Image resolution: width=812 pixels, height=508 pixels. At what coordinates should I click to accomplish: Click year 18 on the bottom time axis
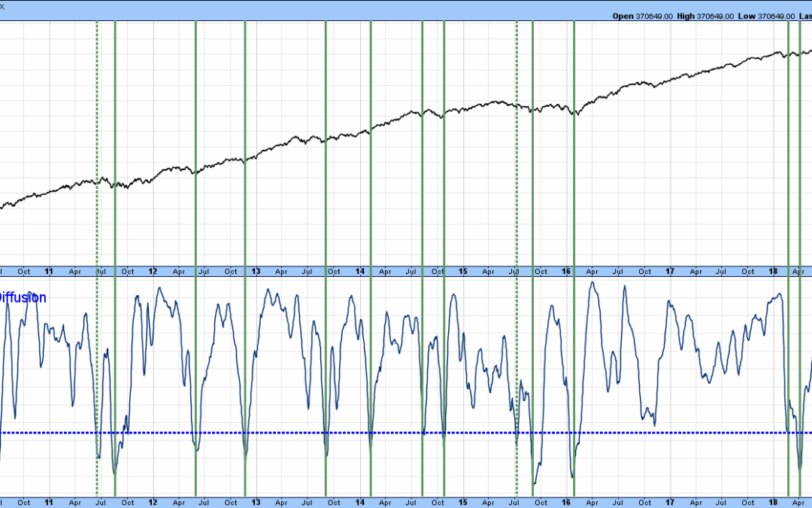[x=772, y=502]
